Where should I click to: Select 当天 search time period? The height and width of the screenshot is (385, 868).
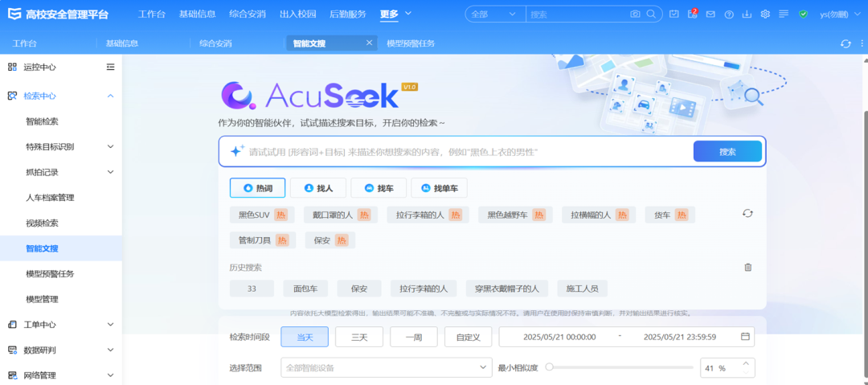pos(305,337)
